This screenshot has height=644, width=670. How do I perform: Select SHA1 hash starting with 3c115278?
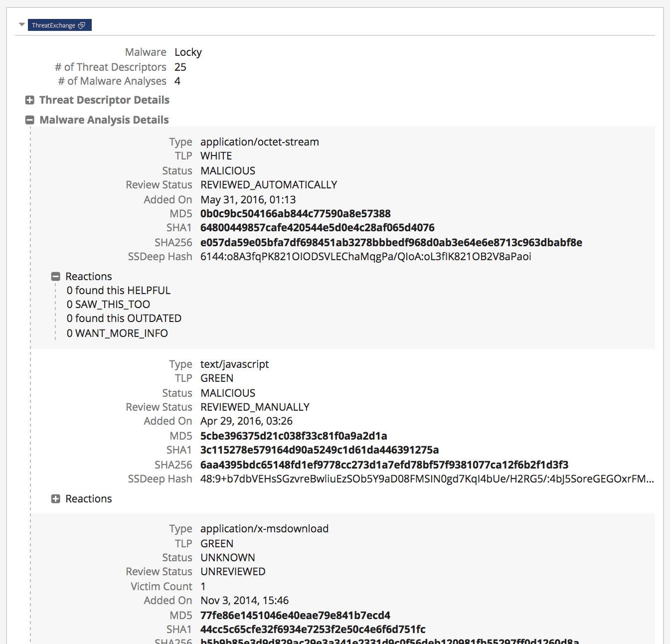pyautogui.click(x=319, y=450)
